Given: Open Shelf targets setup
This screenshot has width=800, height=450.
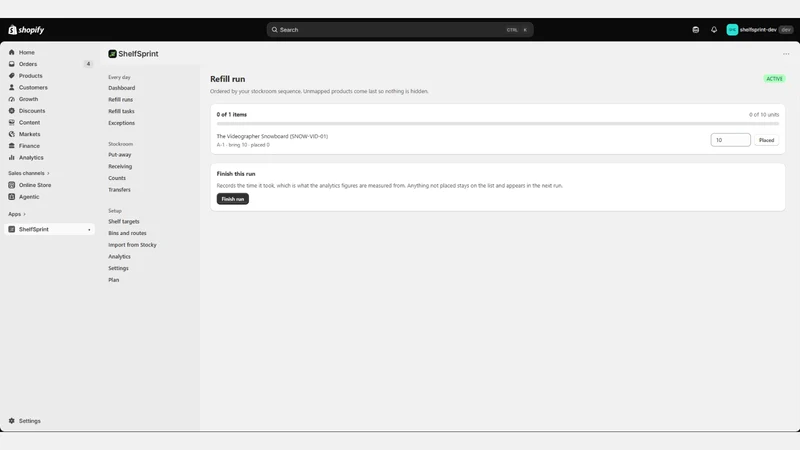Looking at the screenshot, I should point(123,221).
